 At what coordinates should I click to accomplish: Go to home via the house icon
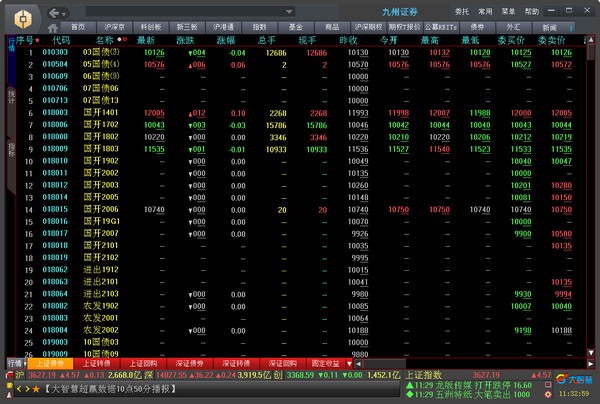click(x=53, y=28)
